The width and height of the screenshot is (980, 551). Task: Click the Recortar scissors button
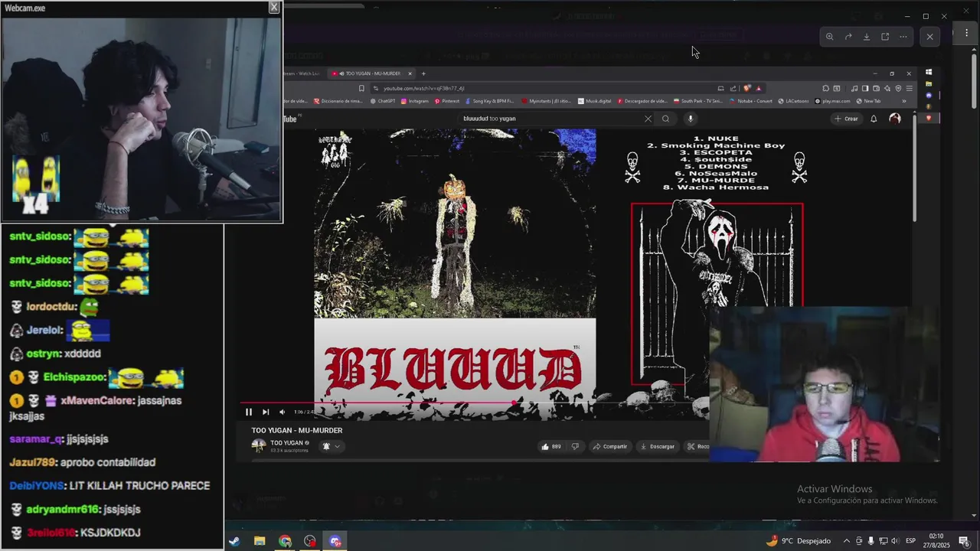pos(698,446)
